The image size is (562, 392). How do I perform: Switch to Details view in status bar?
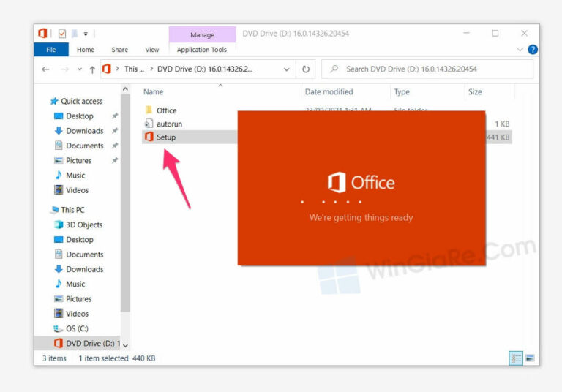pyautogui.click(x=516, y=358)
